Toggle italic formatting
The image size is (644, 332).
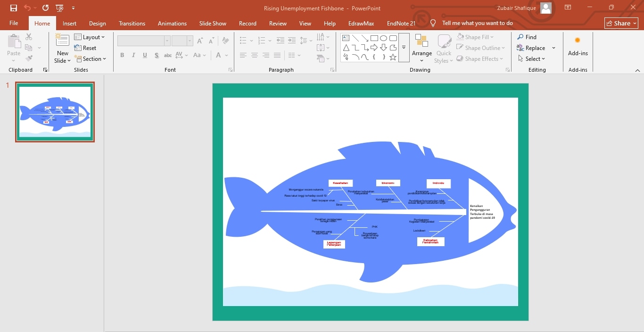133,55
